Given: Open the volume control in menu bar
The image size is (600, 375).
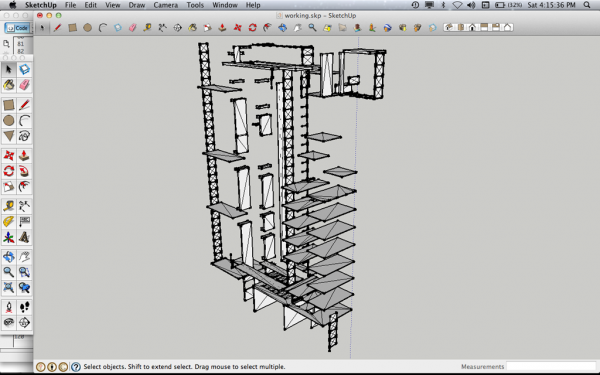Looking at the screenshot, I should [471, 5].
